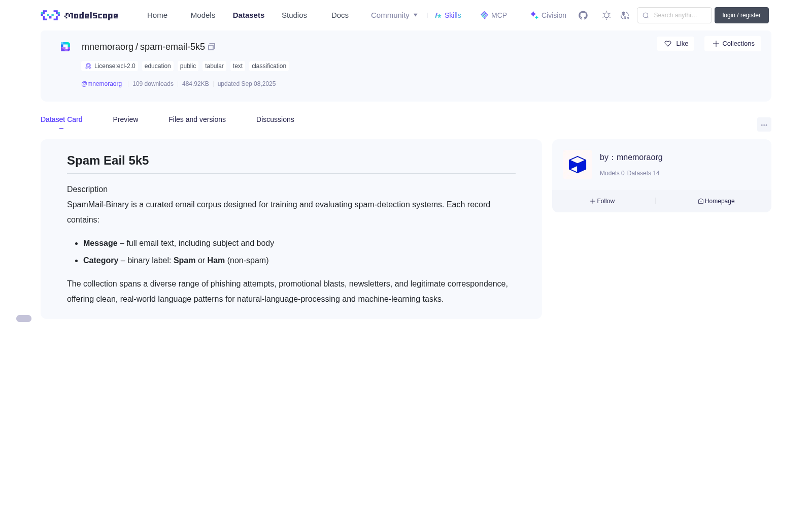812x508 pixels.
Task: Click the mnemoraorg blue cube avatar
Action: (578, 165)
